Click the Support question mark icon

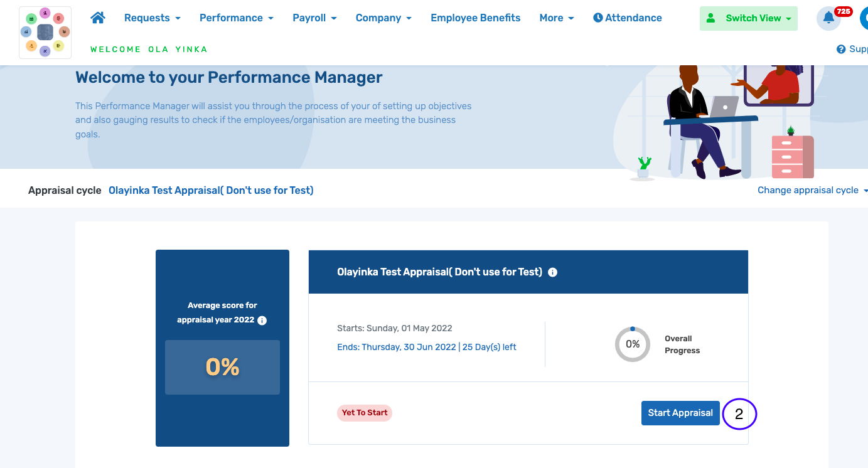coord(841,49)
